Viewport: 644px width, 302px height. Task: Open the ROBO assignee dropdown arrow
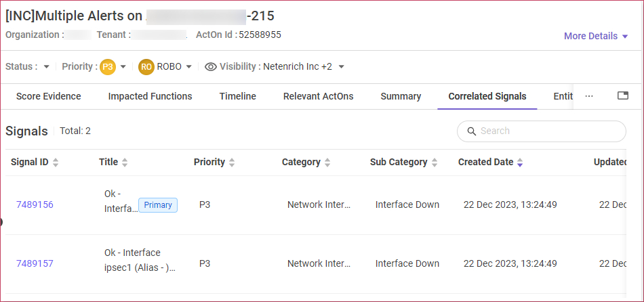[x=189, y=67]
